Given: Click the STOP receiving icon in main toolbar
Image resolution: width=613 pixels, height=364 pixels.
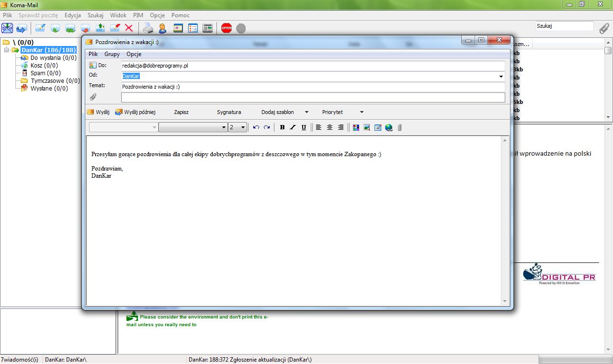Looking at the screenshot, I should point(7,28).
